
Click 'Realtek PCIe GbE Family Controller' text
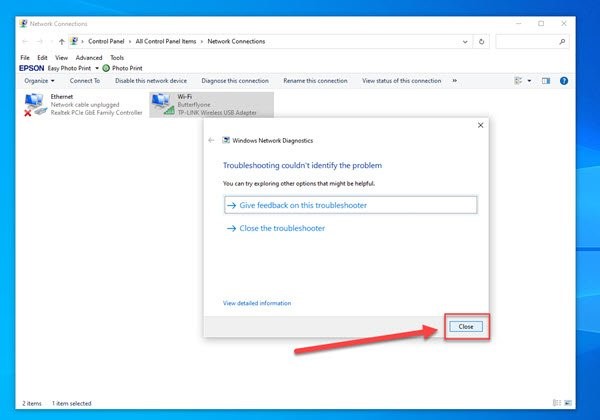[96, 112]
